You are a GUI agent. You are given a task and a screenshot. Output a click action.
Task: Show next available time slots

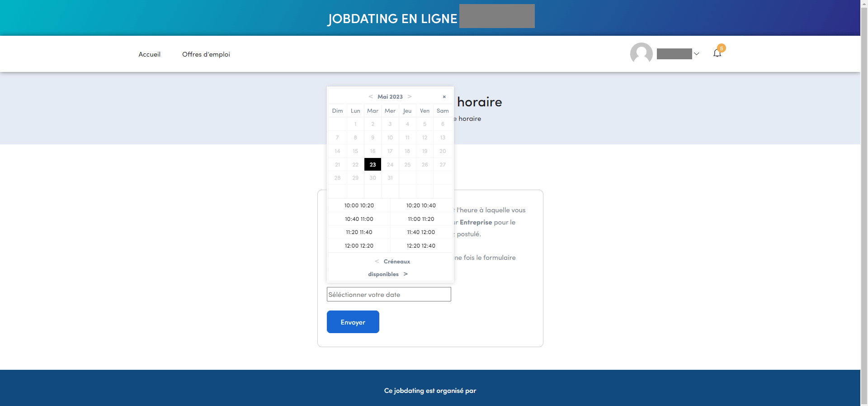(x=406, y=274)
